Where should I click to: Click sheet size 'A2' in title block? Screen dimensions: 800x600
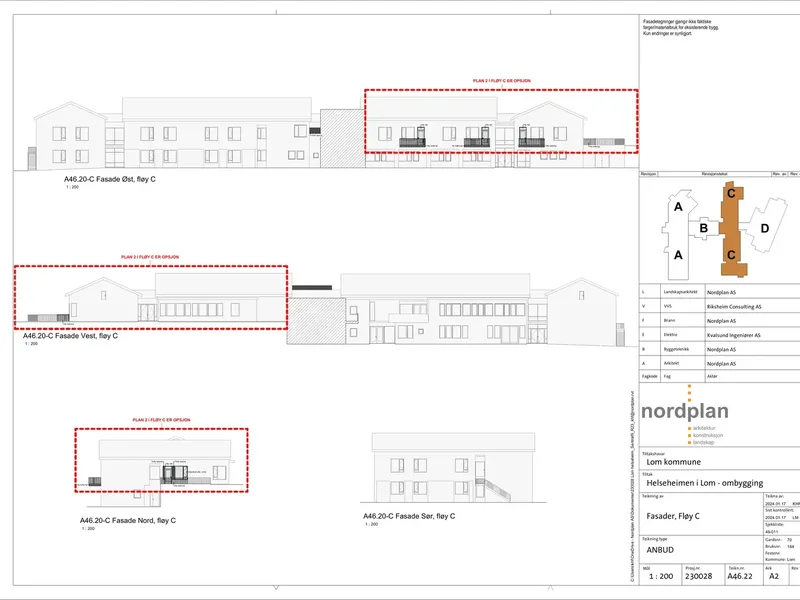click(774, 576)
